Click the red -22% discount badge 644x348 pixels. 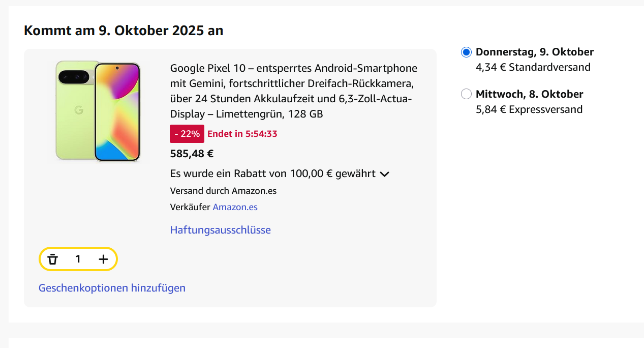[187, 134]
